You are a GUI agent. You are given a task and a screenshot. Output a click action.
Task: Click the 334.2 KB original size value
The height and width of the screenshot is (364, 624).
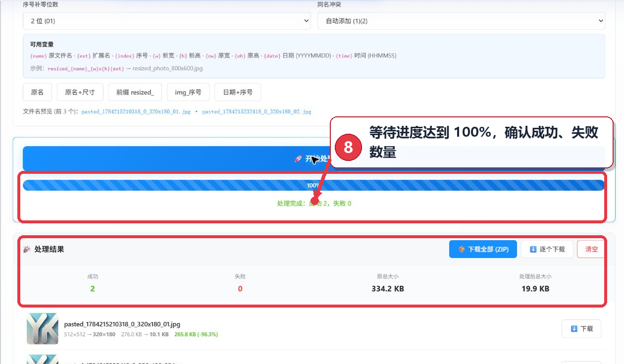click(x=388, y=289)
